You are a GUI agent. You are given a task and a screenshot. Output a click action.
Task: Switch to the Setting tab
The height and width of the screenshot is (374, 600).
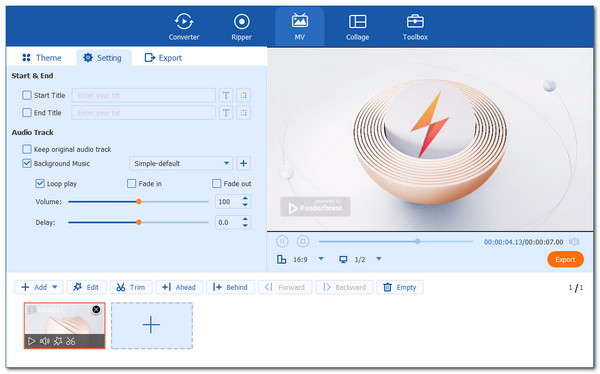pos(103,58)
